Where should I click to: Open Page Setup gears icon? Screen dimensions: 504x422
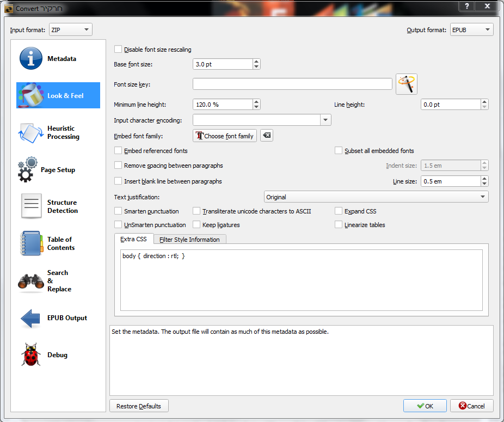click(27, 169)
